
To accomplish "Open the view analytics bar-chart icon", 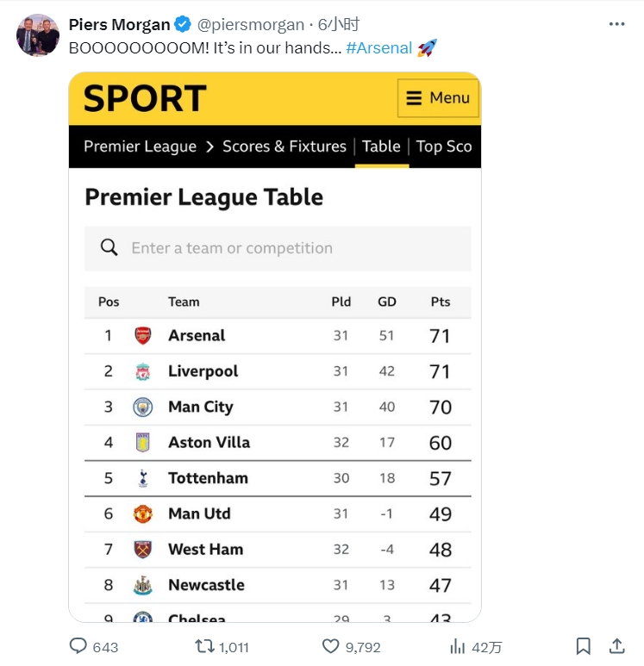I will click(458, 646).
